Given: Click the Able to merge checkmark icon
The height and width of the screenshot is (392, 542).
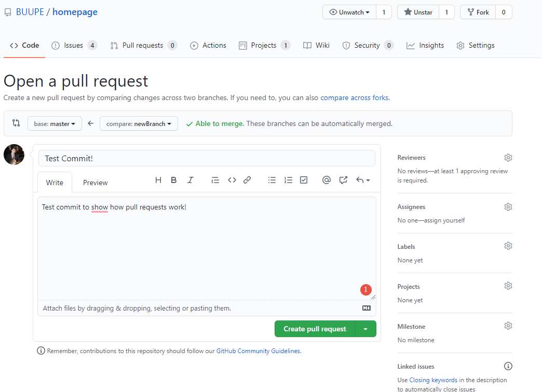Looking at the screenshot, I should (189, 124).
